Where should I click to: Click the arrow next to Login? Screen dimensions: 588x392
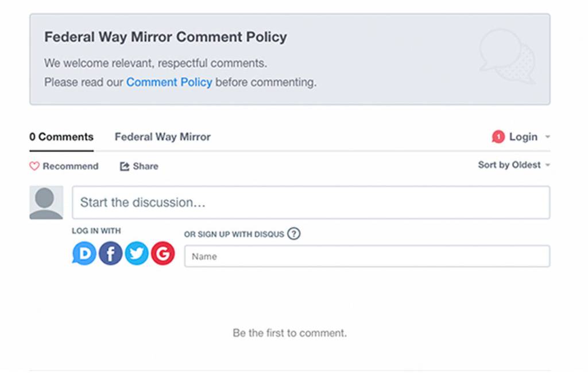click(547, 137)
